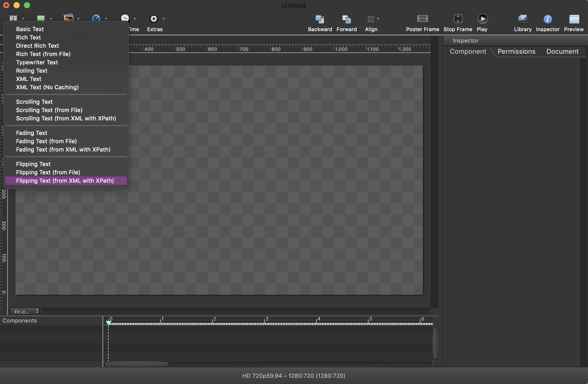The width and height of the screenshot is (588, 384).
Task: Expand the Text component dropdown arrow
Action: [23, 19]
